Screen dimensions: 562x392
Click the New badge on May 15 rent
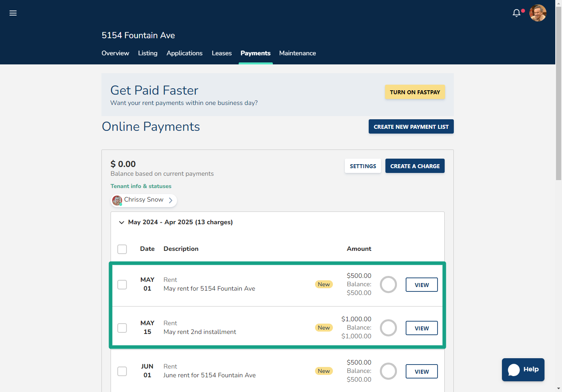pyautogui.click(x=324, y=328)
